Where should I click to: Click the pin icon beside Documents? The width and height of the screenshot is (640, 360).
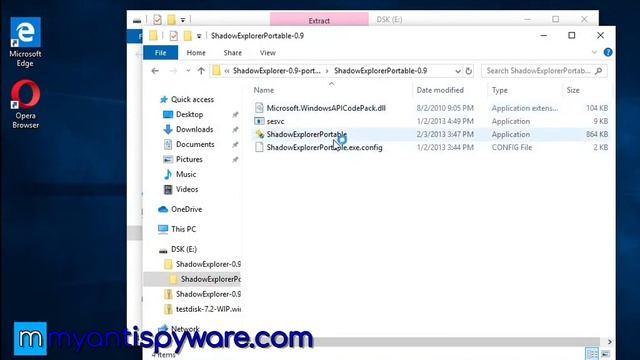(235, 144)
